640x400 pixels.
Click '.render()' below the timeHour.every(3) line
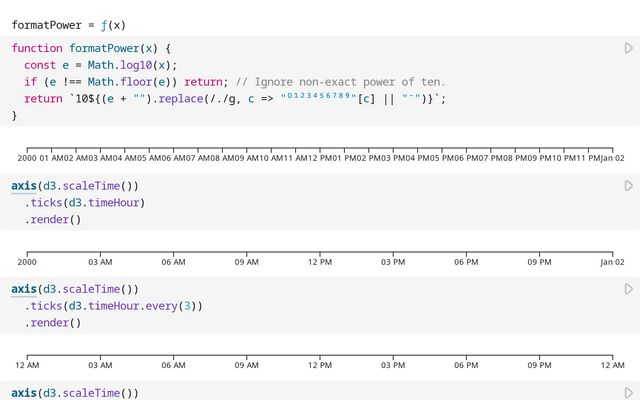[x=53, y=323]
